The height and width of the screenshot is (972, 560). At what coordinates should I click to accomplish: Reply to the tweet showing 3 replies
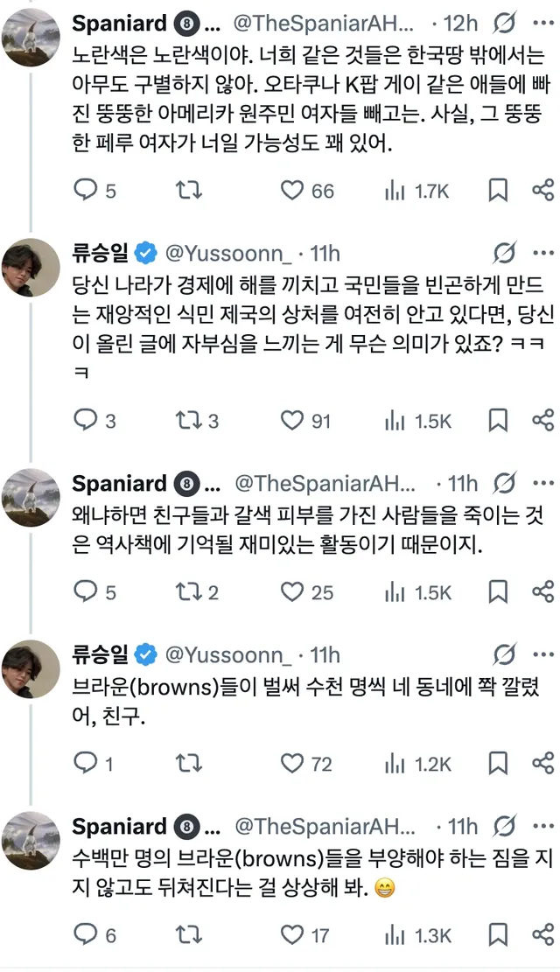85,421
